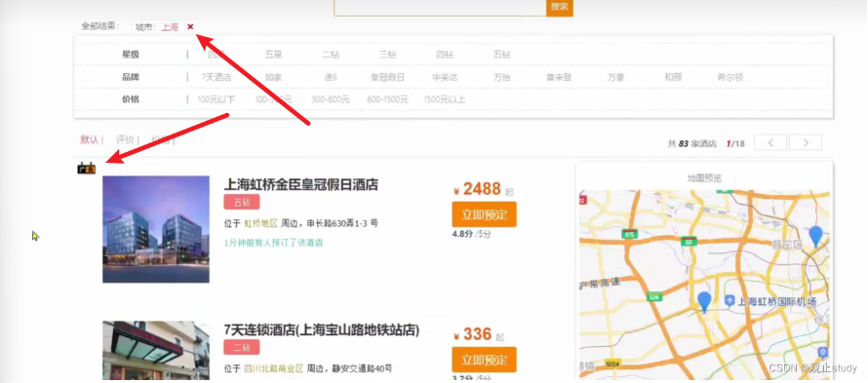
Task: Select the 100元以下 price range
Action: (216, 100)
